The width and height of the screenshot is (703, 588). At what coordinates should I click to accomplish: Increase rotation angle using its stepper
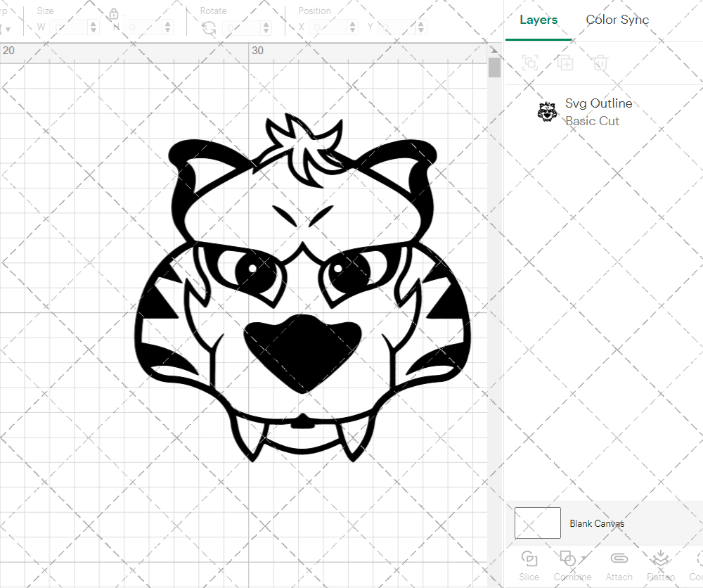[x=265, y=23]
